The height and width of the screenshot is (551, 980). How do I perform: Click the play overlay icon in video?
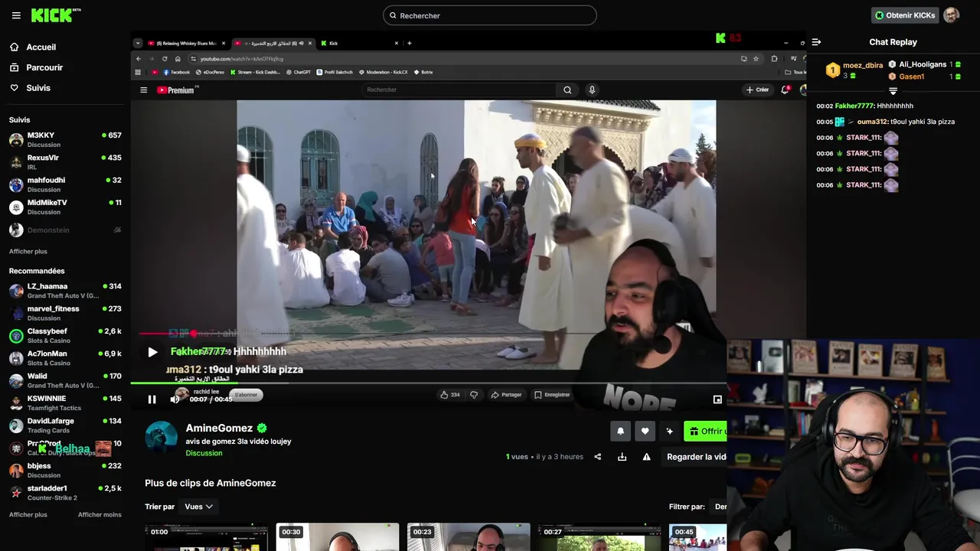pyautogui.click(x=152, y=353)
